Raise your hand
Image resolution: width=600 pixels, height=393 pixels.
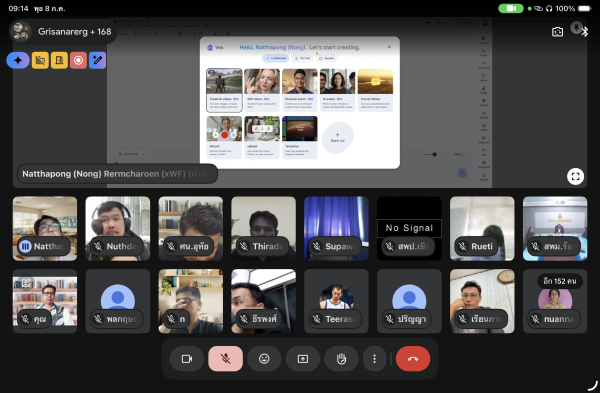point(341,359)
